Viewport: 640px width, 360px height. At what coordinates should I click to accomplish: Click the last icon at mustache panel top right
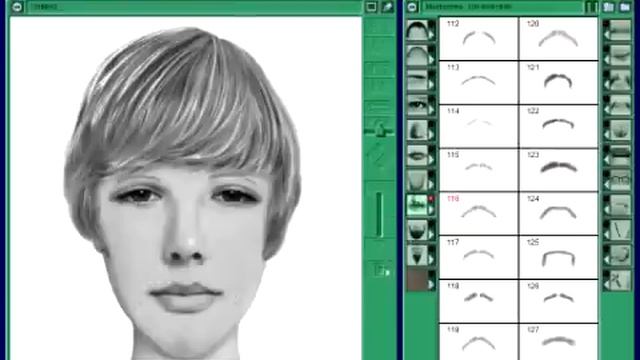pyautogui.click(x=625, y=7)
